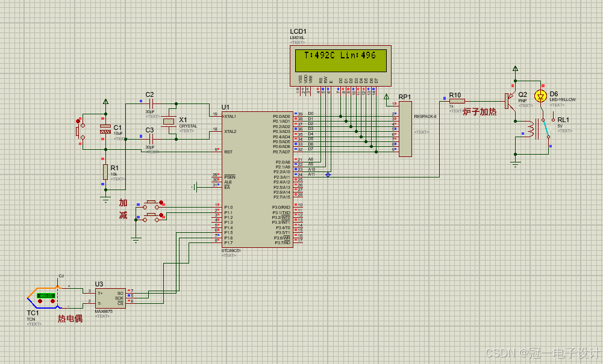Select electrolytic capacitor C1 symbol
Viewport: 603px width, 364px height.
tap(105, 129)
